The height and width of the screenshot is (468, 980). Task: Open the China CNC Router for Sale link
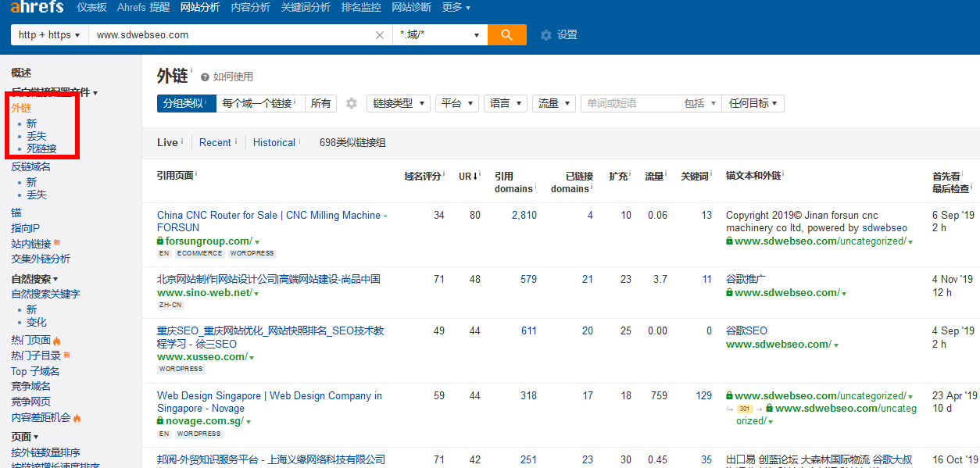pos(272,221)
